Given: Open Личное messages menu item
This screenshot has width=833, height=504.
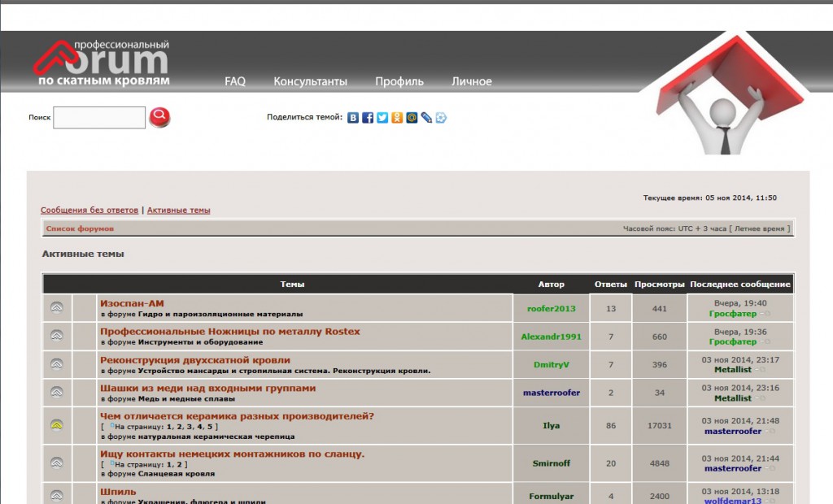Looking at the screenshot, I should pos(471,81).
